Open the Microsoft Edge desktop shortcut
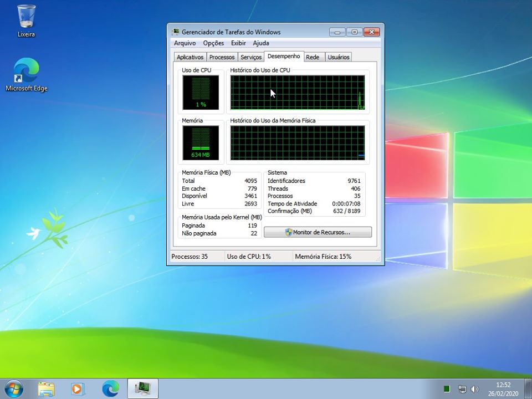Screen dimensions: 532x399 [x=26, y=75]
